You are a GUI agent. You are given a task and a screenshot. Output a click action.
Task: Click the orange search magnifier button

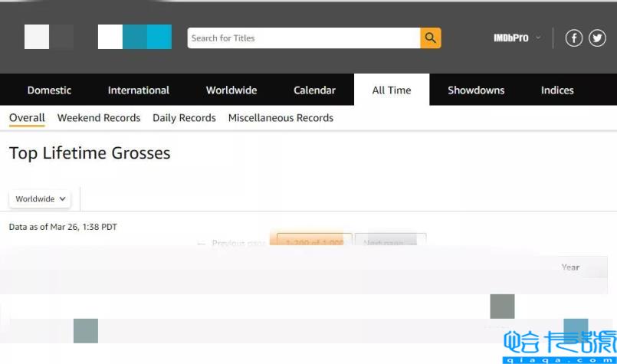pos(431,38)
